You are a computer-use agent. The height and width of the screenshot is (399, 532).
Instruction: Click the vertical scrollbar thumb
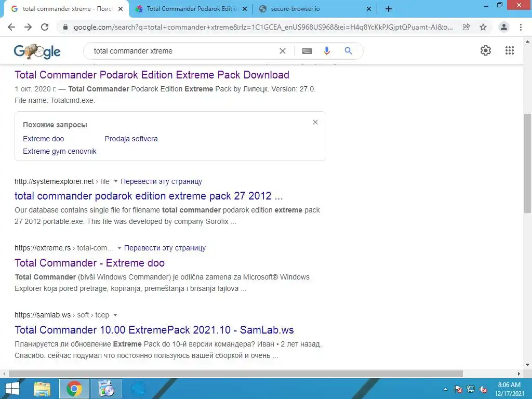click(528, 163)
